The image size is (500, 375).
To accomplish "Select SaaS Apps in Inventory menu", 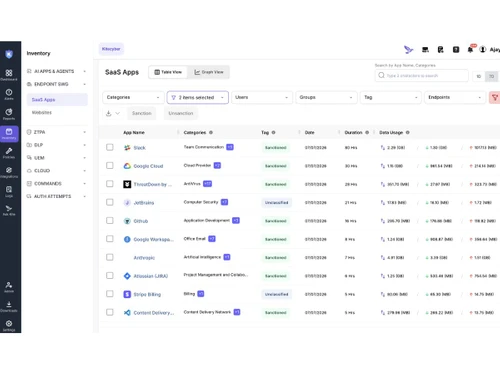I will pos(57,100).
